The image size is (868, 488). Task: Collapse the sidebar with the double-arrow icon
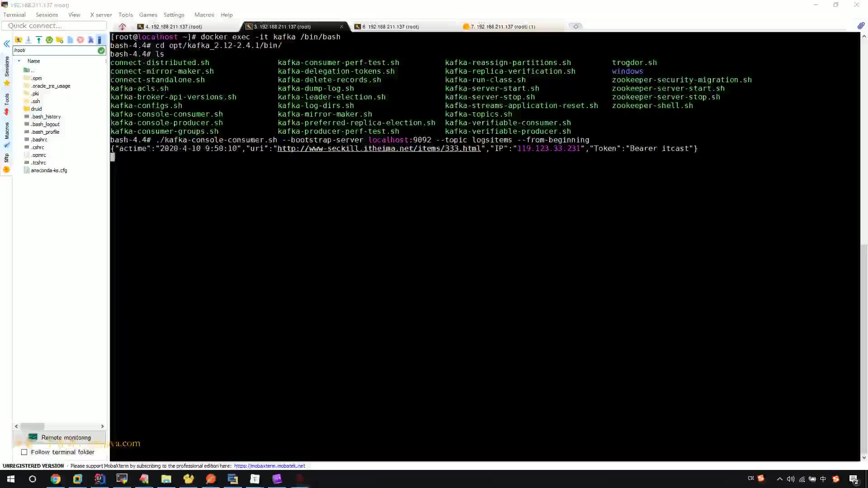click(7, 44)
